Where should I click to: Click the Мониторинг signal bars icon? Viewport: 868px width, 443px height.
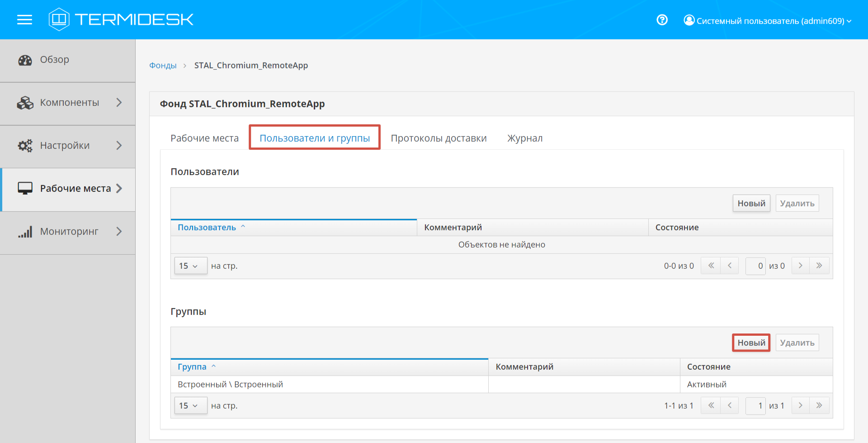coord(25,232)
